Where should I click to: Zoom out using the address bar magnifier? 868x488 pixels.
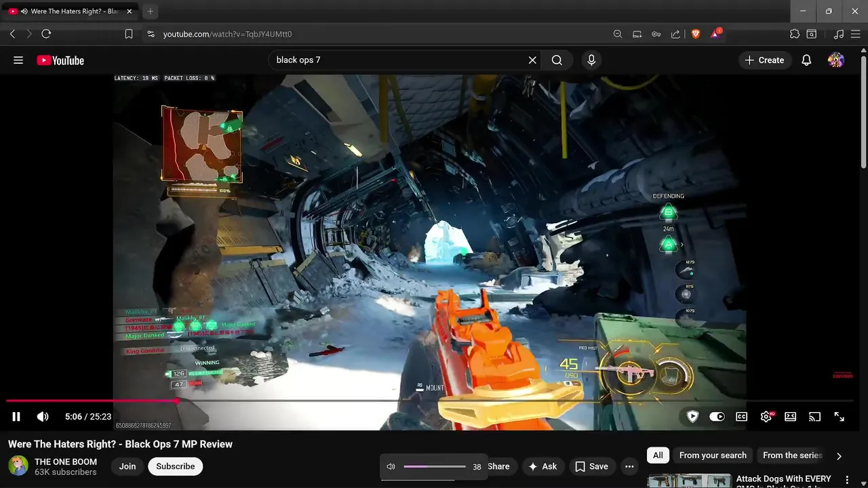point(618,34)
